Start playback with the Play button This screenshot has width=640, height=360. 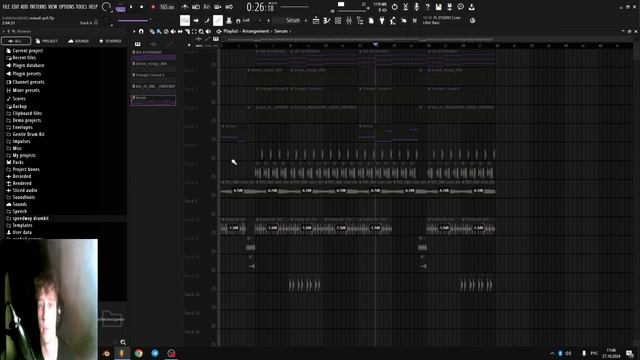coord(131,7)
